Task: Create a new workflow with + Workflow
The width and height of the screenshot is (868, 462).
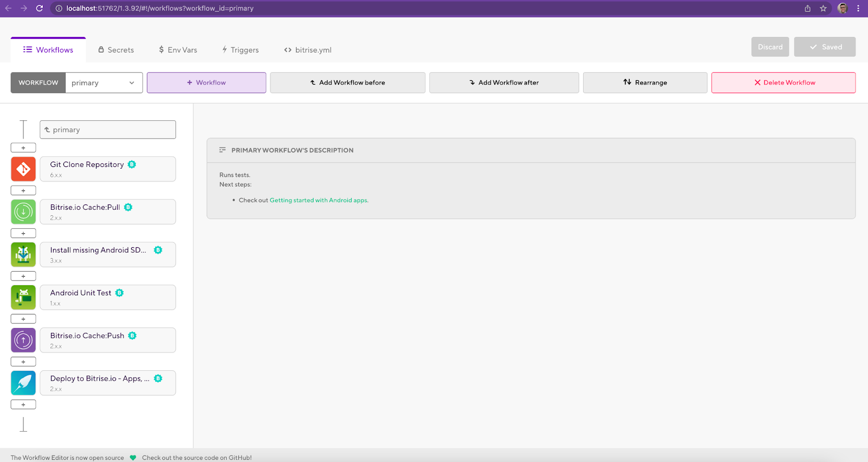Action: [207, 82]
